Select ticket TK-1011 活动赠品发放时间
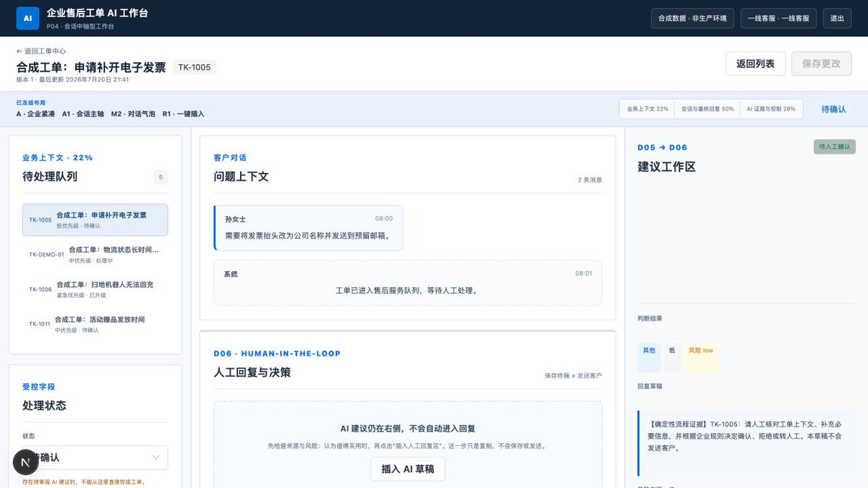The image size is (868, 488). point(95,324)
